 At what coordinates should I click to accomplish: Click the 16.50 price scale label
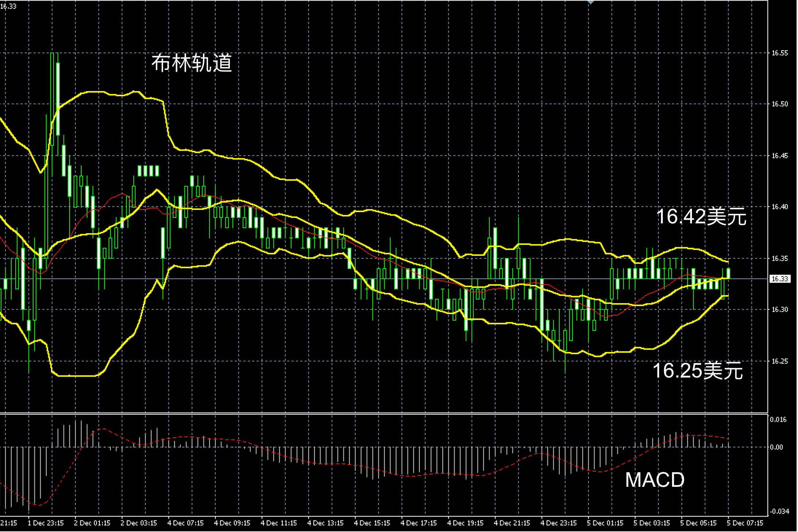[779, 104]
